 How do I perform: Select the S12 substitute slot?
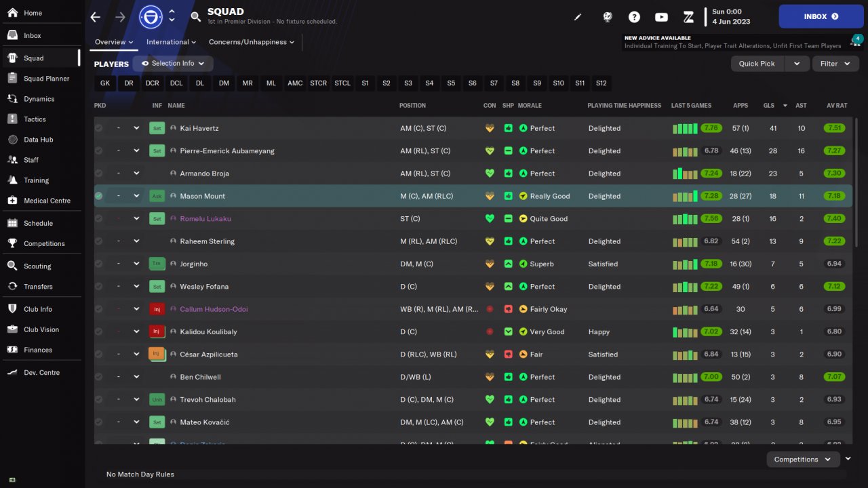(601, 83)
